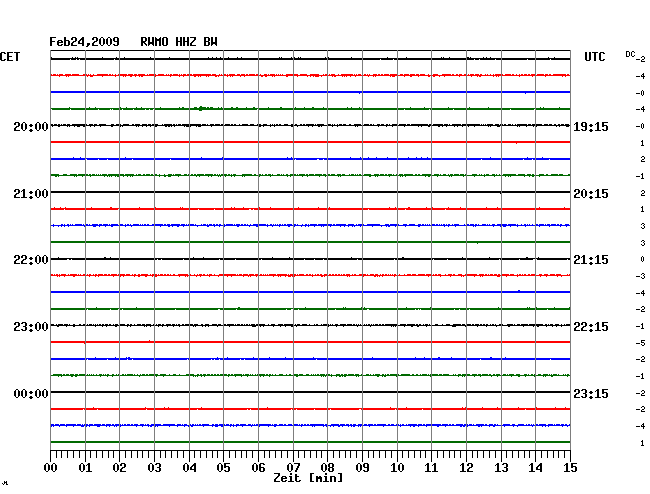Screen dimensions: 650x494
Task: Click the 13 minute axis label
Action: (x=501, y=468)
